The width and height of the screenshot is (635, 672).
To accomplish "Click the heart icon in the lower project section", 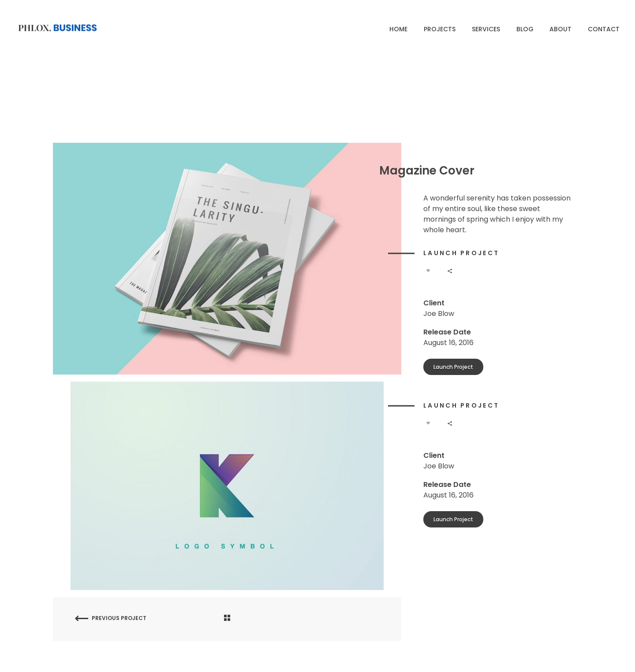I will click(428, 423).
